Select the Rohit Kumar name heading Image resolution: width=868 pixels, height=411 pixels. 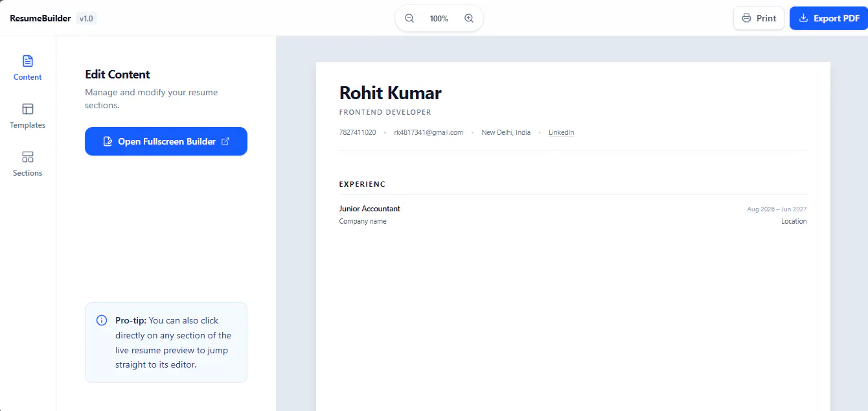[x=390, y=93]
